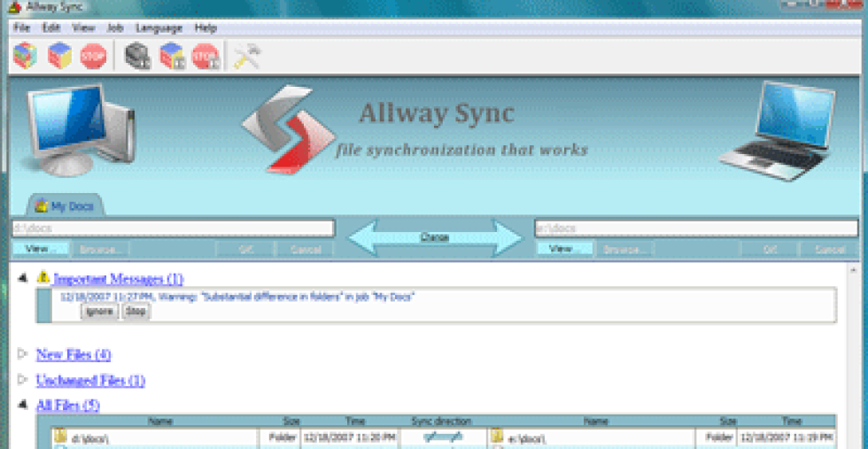The image size is (868, 449).
Task: Click the e:\docs\ folder name cell
Action: (x=592, y=437)
